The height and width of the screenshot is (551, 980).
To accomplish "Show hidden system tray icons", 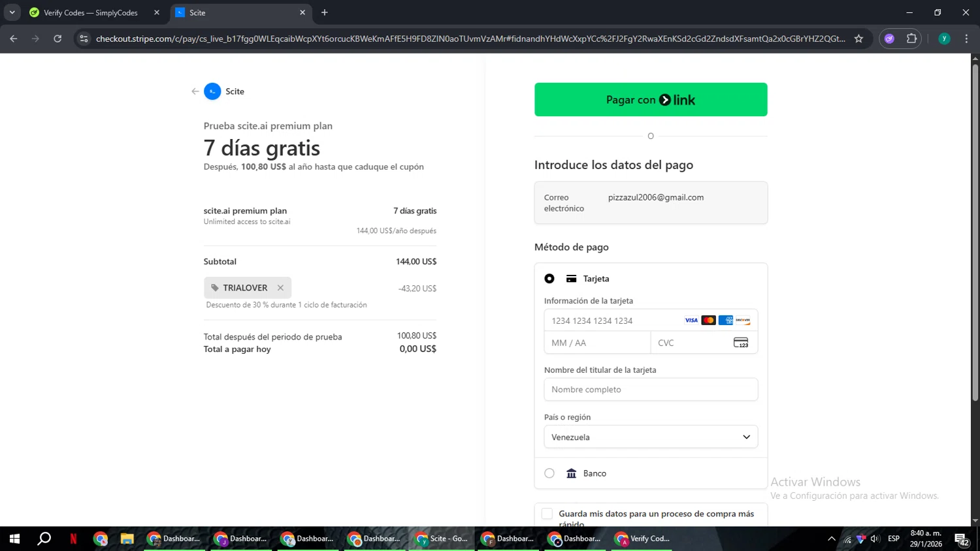I will click(x=831, y=539).
